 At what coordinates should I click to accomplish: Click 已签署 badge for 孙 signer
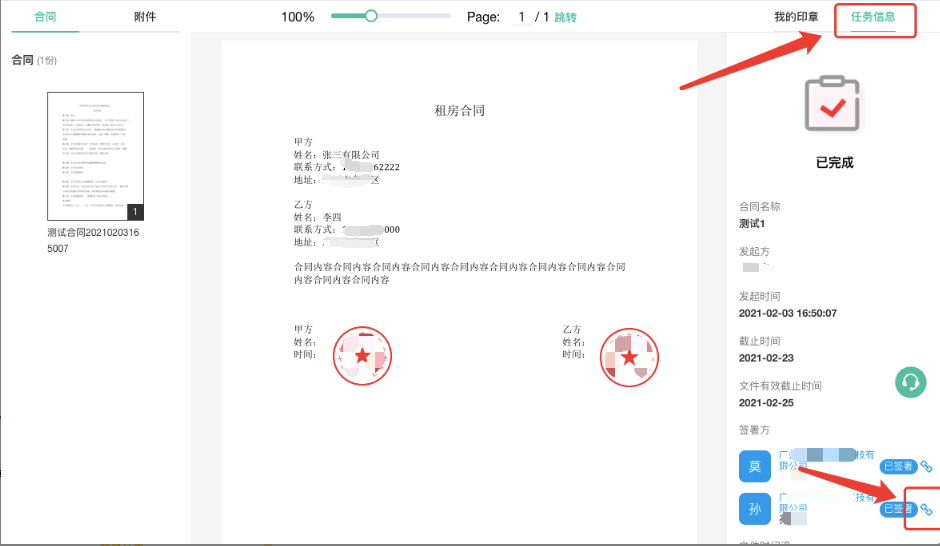click(897, 510)
